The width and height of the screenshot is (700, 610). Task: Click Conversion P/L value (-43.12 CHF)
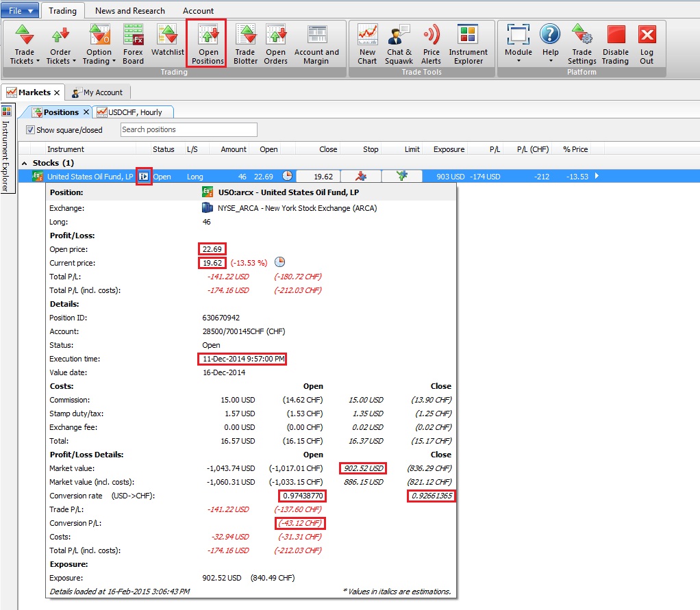[x=299, y=523]
